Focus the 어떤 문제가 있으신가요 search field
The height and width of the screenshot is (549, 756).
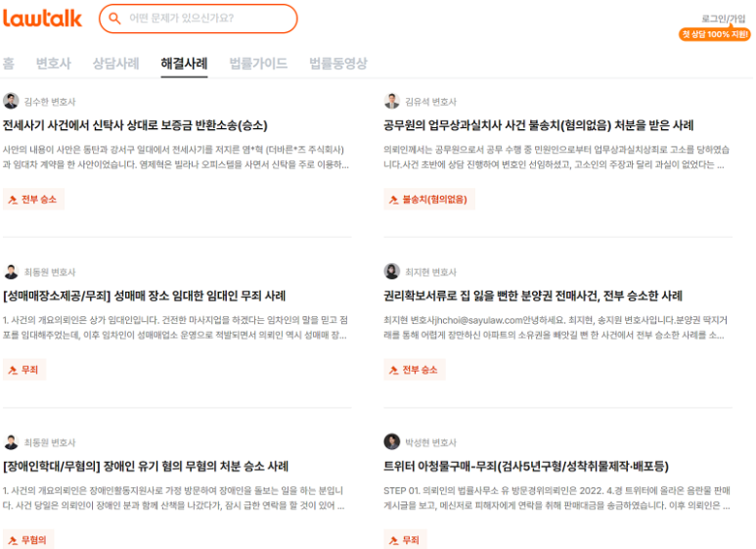point(199,19)
